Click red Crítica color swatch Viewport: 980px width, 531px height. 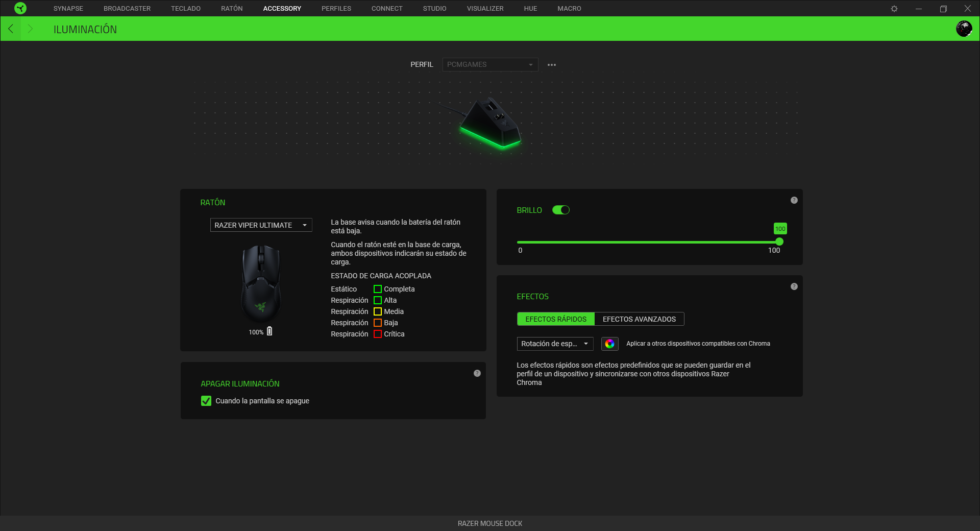point(378,334)
